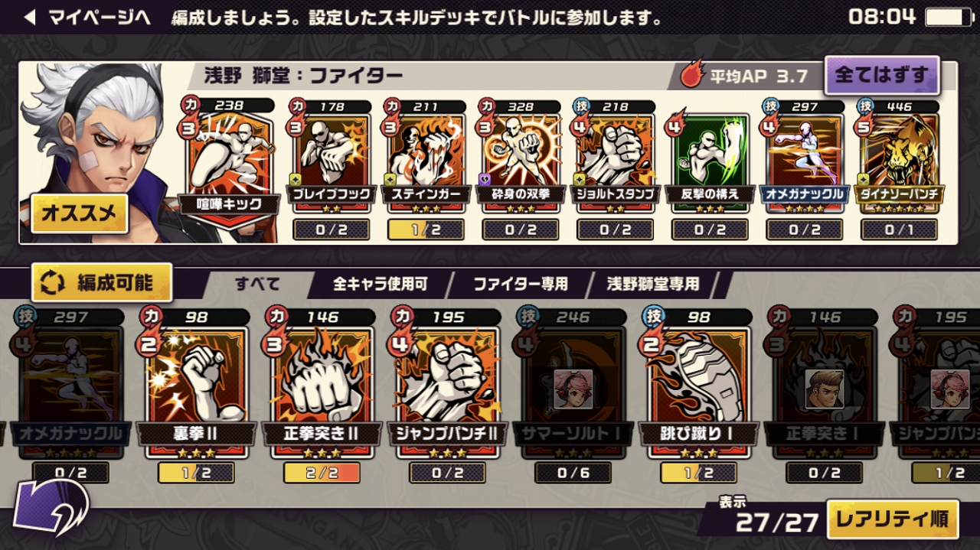Viewport: 980px width, 550px height.
Task: Select the 砕身の双拳 deck card
Action: pyautogui.click(x=521, y=157)
